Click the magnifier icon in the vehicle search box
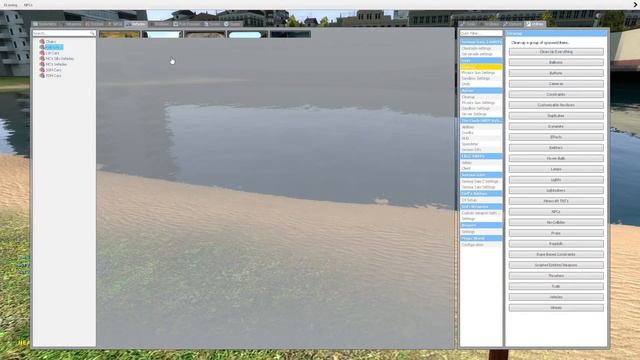The height and width of the screenshot is (360, 640). pyautogui.click(x=92, y=33)
